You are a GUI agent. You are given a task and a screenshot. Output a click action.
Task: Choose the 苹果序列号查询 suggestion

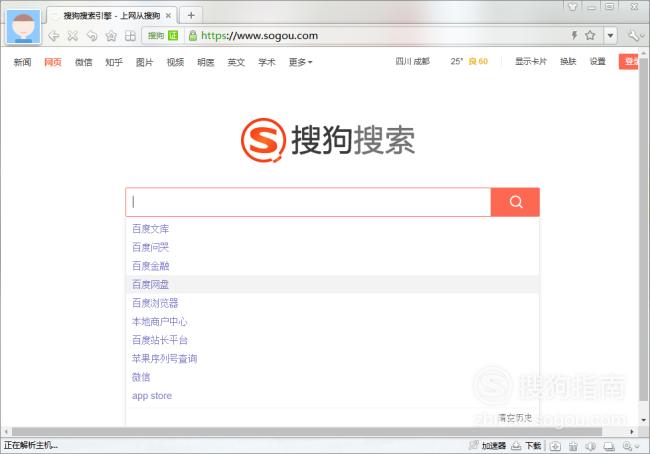tap(332, 359)
